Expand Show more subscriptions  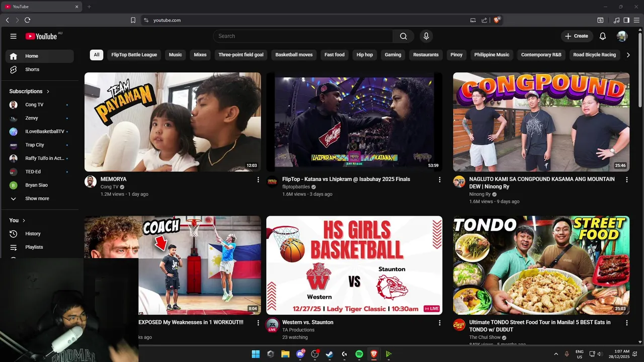tap(39, 199)
